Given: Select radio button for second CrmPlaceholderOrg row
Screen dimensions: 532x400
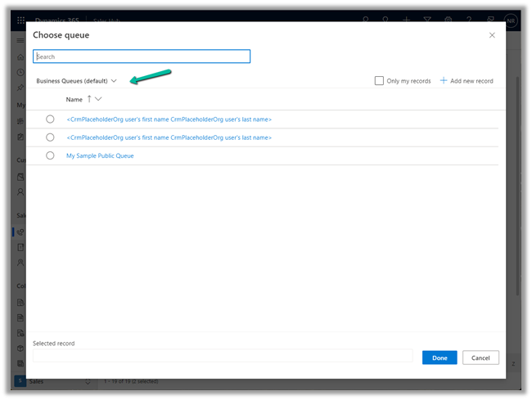Looking at the screenshot, I should point(50,137).
